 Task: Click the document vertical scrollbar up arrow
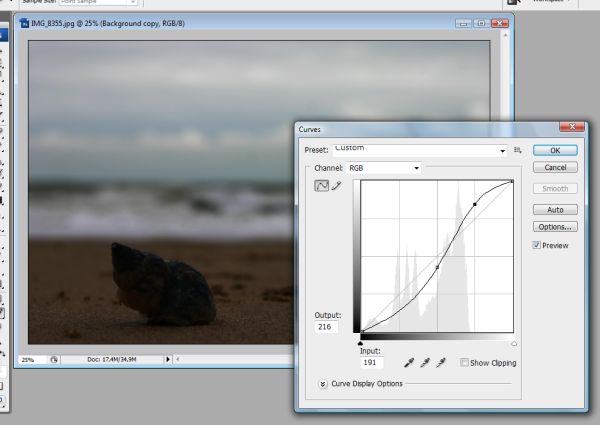pyautogui.click(x=505, y=35)
